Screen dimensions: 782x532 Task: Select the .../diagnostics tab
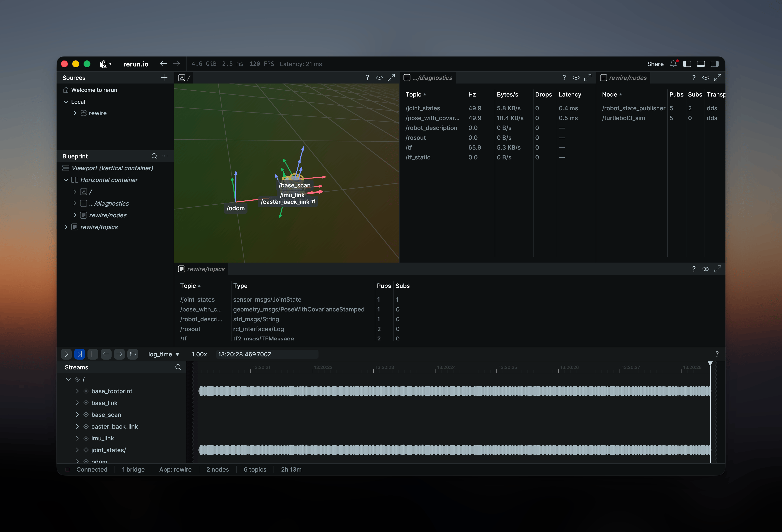(428, 78)
